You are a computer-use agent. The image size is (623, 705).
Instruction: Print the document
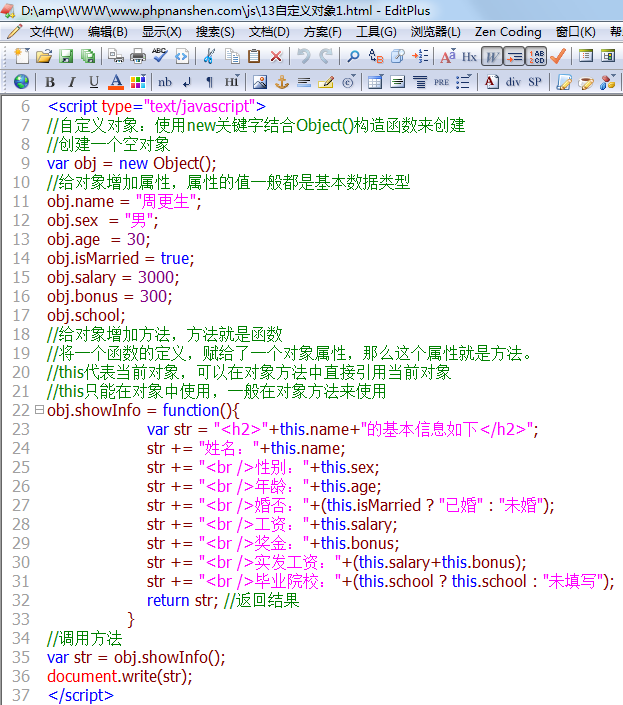[138, 56]
